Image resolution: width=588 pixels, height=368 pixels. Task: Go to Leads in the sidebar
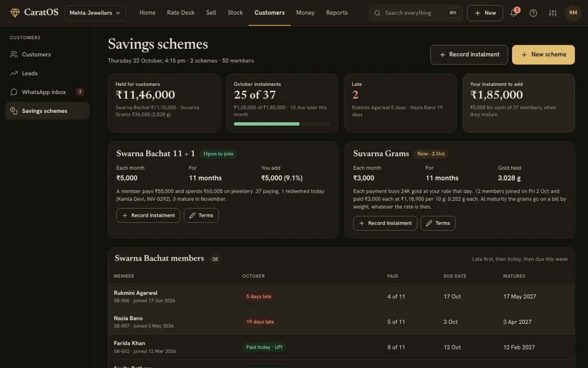pyautogui.click(x=47, y=73)
